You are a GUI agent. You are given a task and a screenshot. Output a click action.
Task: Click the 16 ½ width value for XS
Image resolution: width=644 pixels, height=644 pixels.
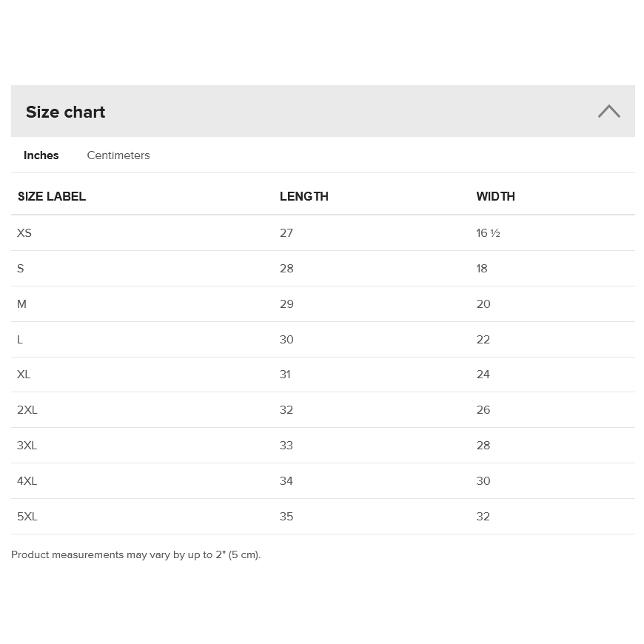click(488, 233)
